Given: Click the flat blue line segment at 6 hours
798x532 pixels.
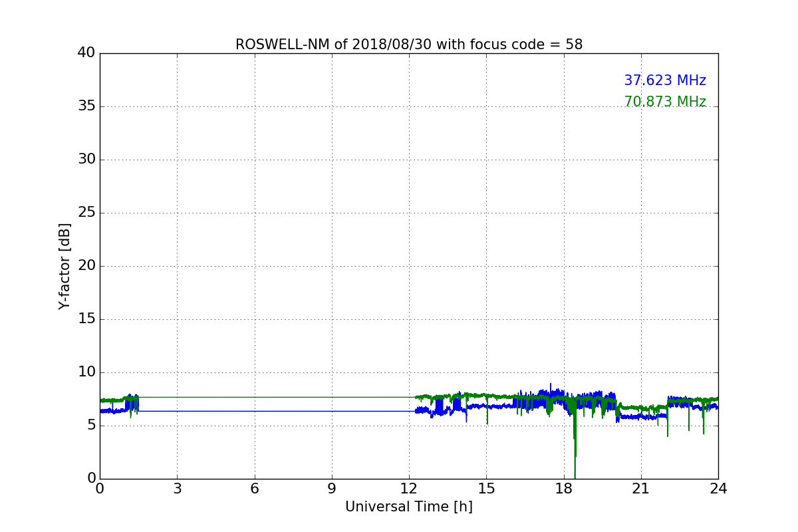Looking at the screenshot, I should click(x=255, y=411).
